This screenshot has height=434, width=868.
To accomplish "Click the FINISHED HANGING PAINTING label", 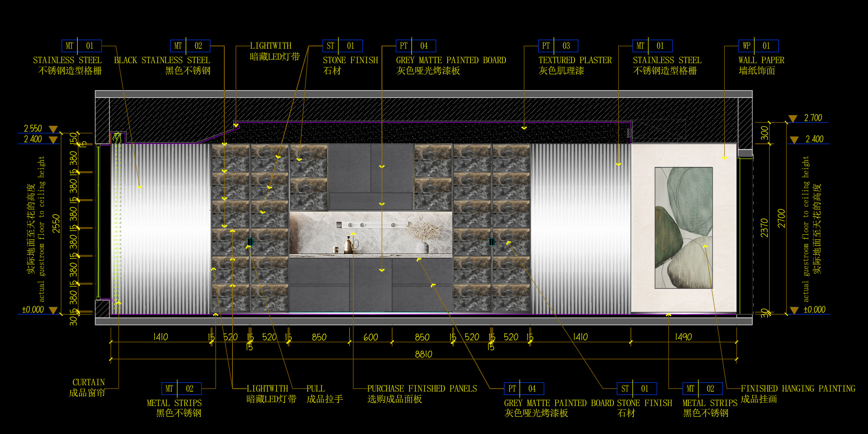I will click(798, 389).
